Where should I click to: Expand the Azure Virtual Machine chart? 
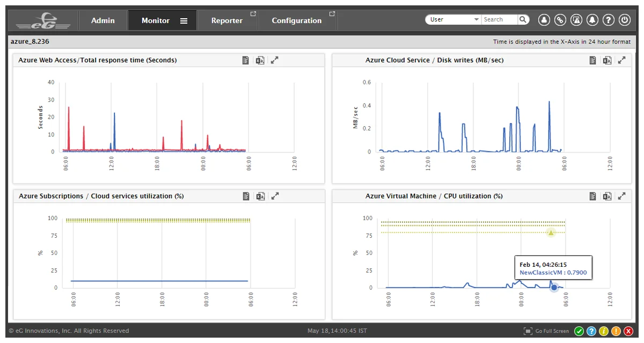click(x=622, y=196)
